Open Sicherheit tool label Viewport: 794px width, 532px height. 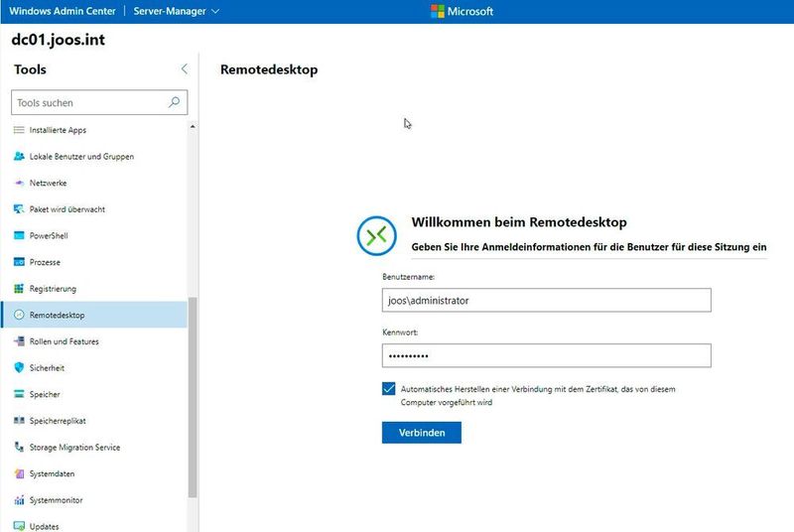coord(47,368)
